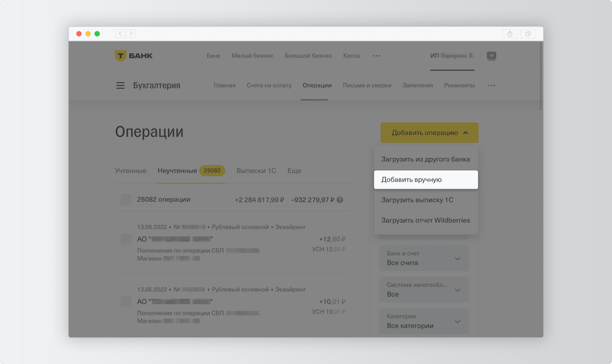Go to the Касса link

(351, 56)
